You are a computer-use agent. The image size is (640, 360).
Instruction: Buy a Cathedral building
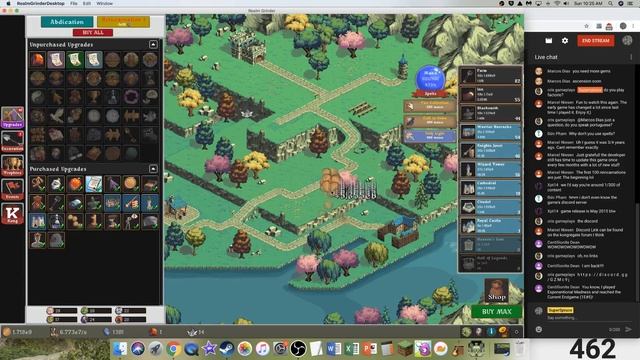click(491, 188)
